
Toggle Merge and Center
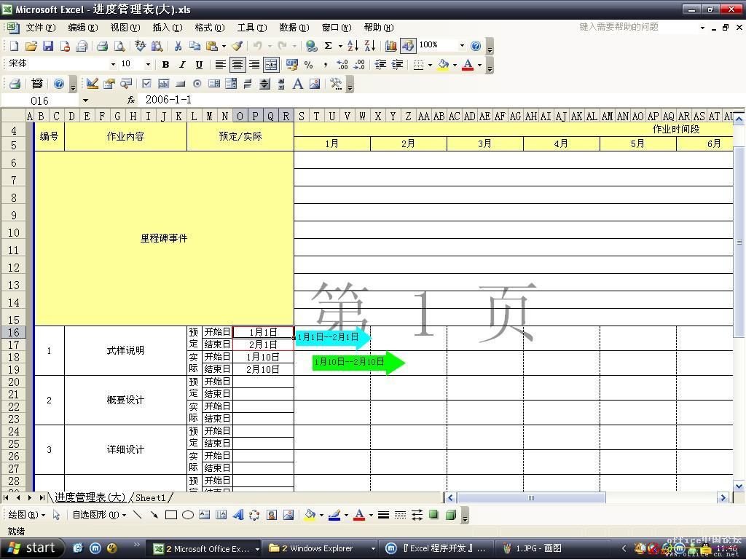(271, 65)
